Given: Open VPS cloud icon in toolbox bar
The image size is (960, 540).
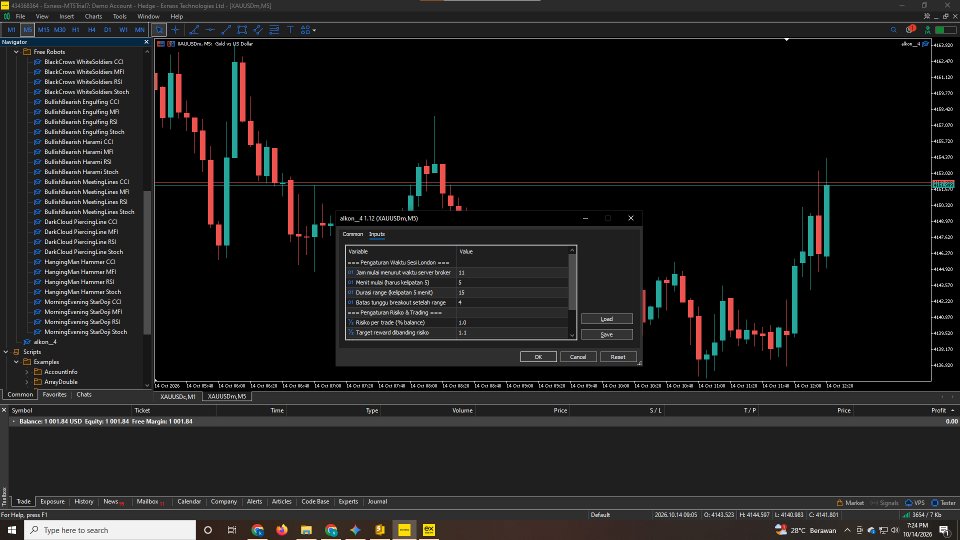Looking at the screenshot, I should (x=915, y=503).
